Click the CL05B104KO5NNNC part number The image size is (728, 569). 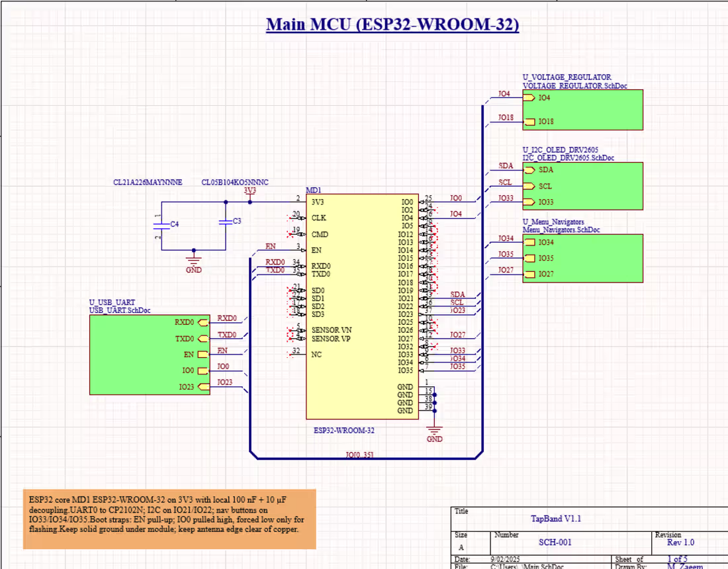point(235,183)
